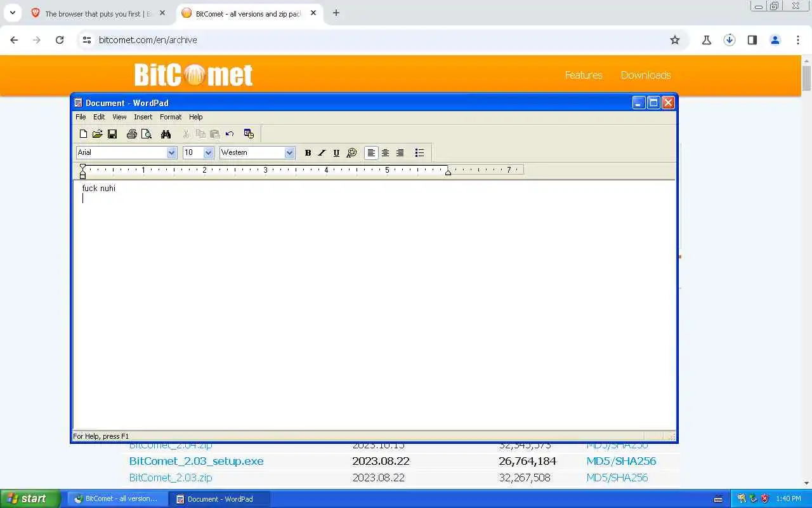Open Print Preview in WordPad toolbar
The image size is (812, 508).
pos(147,134)
